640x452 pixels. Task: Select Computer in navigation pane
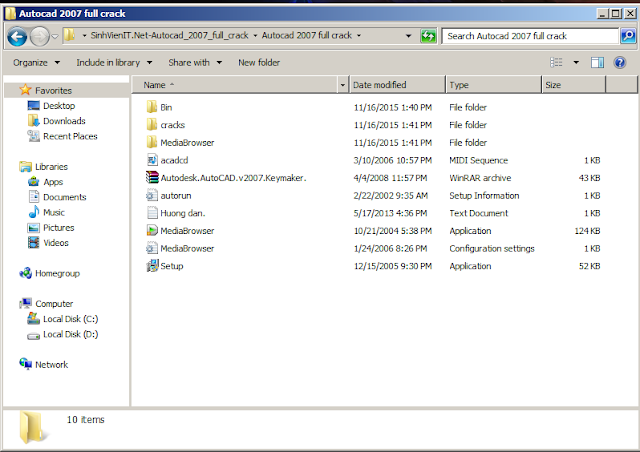point(54,304)
